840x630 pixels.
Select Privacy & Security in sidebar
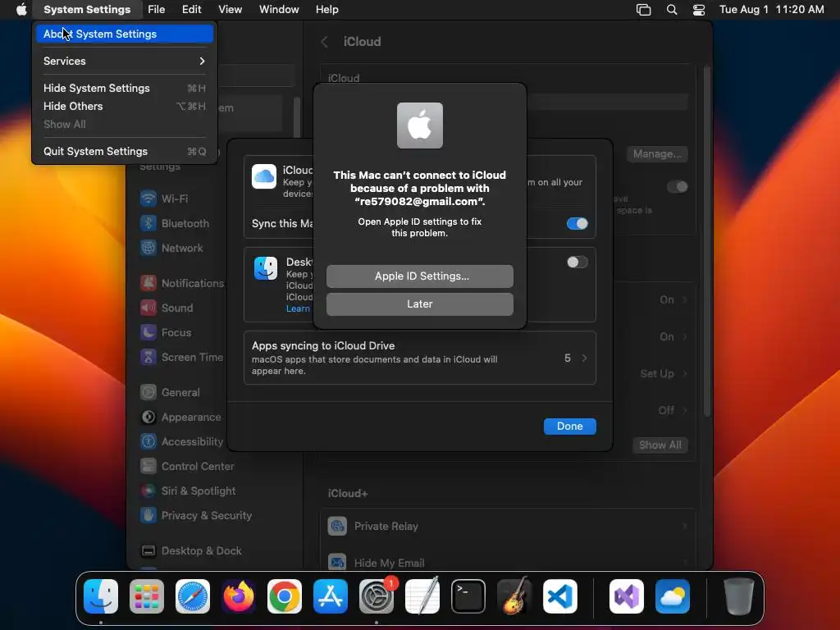point(196,516)
